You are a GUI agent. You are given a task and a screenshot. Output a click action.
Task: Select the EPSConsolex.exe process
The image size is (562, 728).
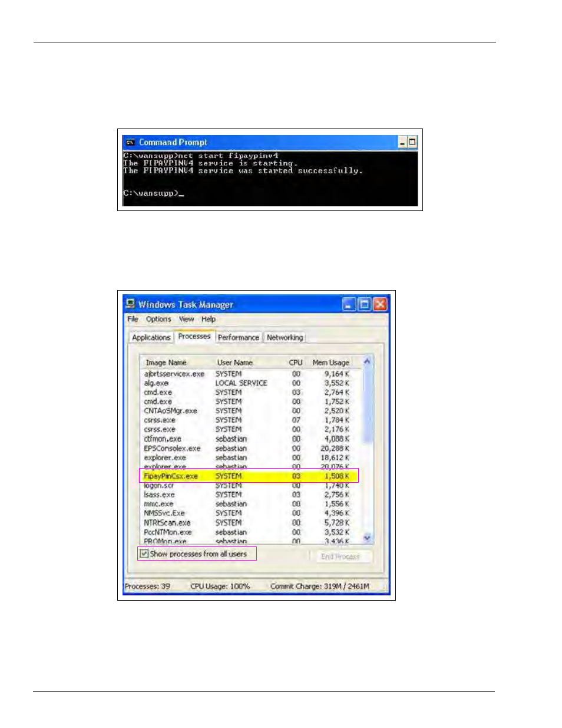(x=172, y=449)
